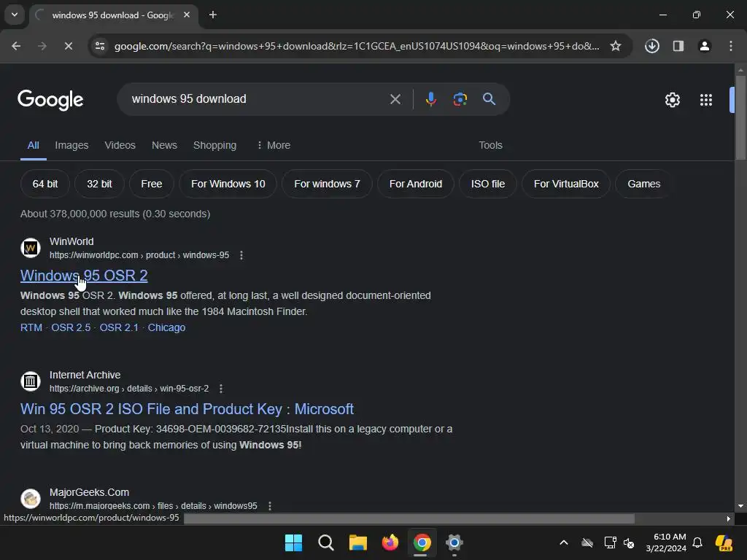This screenshot has width=747, height=560.
Task: Open more options for WinWorld result
Action: [x=241, y=255]
